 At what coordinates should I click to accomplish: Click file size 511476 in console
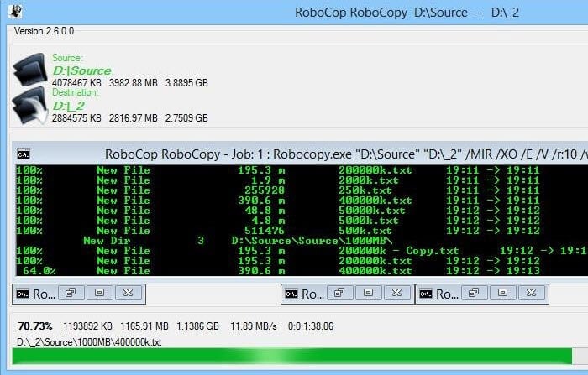pyautogui.click(x=265, y=231)
